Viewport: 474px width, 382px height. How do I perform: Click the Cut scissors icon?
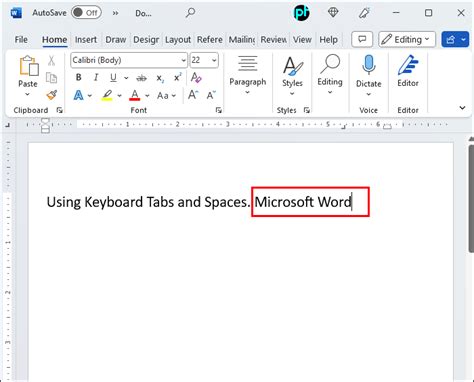pyautogui.click(x=51, y=60)
